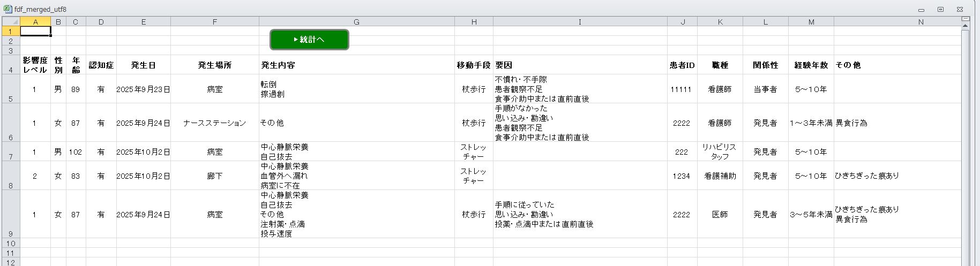
Task: Minimize the fdf_merged_utf8 workbook window
Action: 922,10
